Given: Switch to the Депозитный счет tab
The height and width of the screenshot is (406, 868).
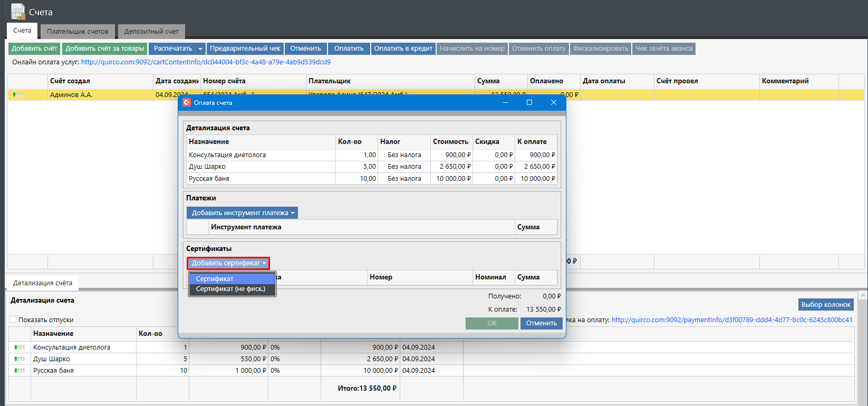Looking at the screenshot, I should pyautogui.click(x=151, y=32).
